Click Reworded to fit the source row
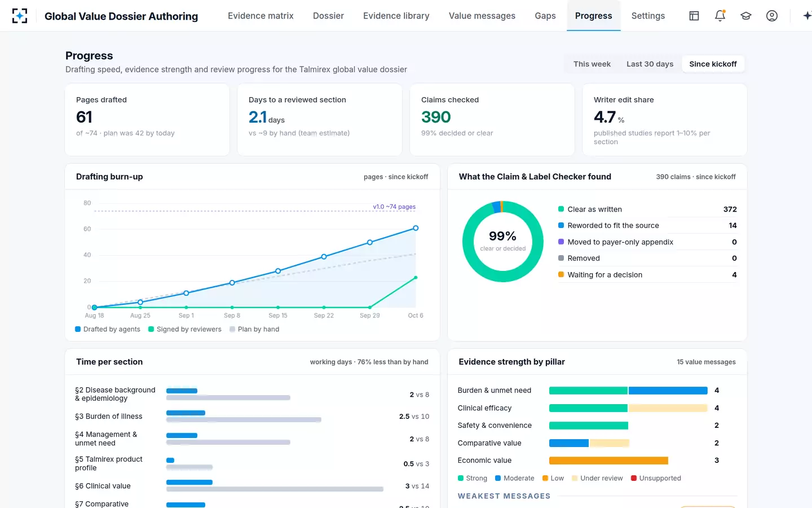 [x=647, y=225]
